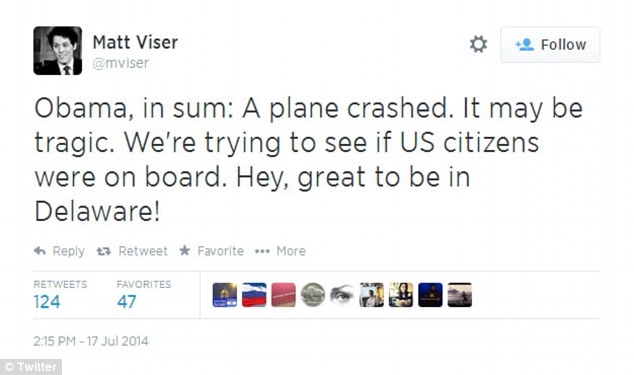Open Matt Viser's profile picture
The image size is (634, 375).
pyautogui.click(x=57, y=51)
